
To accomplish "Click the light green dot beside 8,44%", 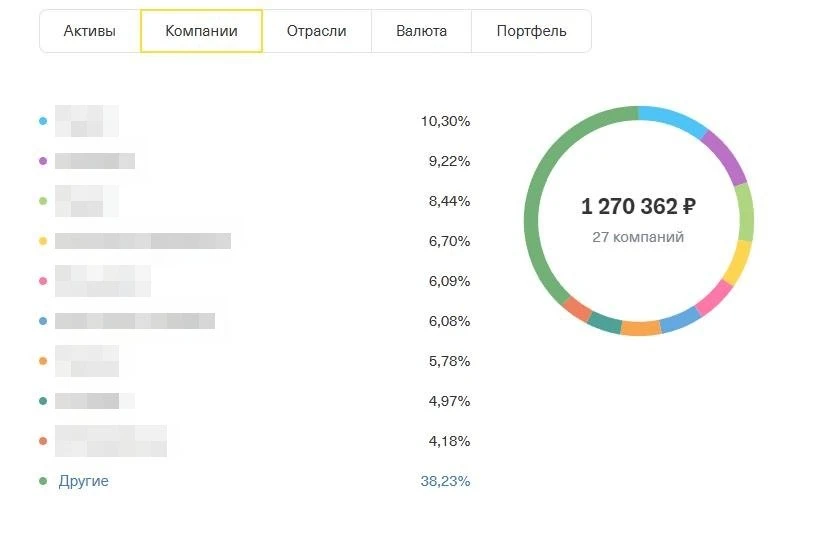I will [43, 201].
